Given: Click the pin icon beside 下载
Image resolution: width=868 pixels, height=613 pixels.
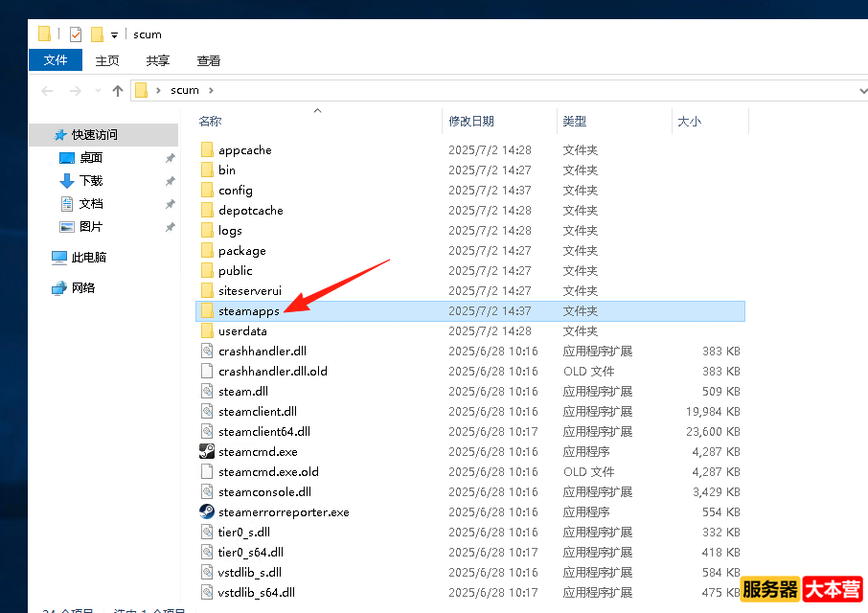Looking at the screenshot, I should (170, 181).
